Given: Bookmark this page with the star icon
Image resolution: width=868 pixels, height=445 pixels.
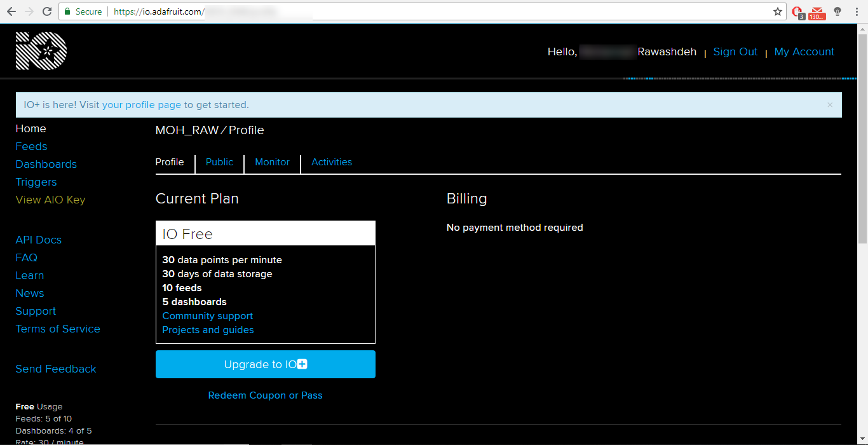Looking at the screenshot, I should 777,11.
